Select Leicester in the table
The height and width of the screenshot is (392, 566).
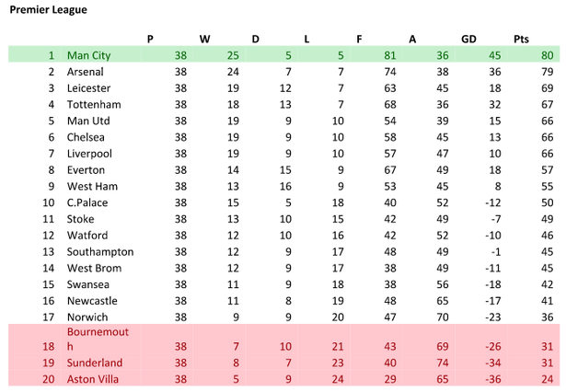pyautogui.click(x=88, y=88)
